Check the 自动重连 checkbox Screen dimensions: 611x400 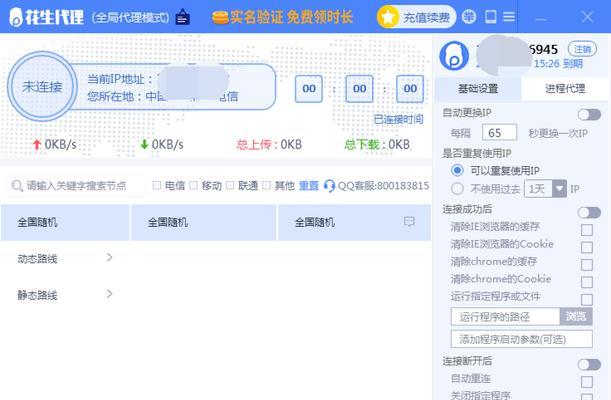tap(586, 382)
